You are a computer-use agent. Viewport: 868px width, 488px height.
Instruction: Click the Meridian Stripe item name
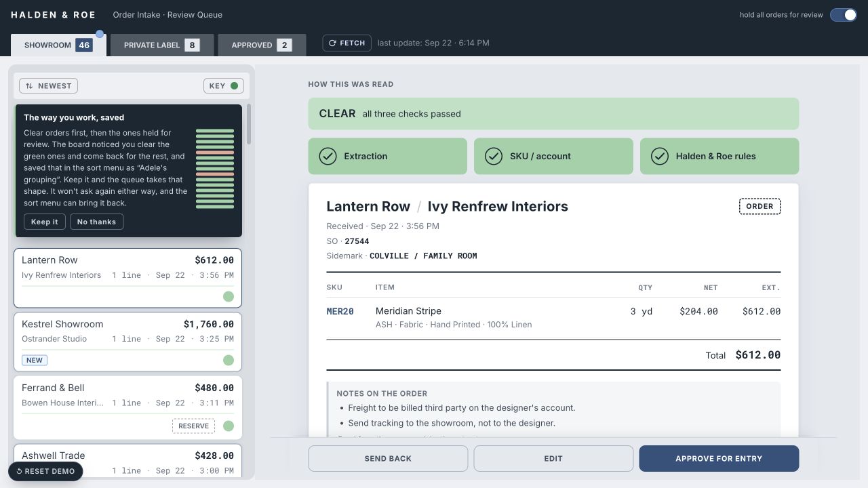pos(408,311)
